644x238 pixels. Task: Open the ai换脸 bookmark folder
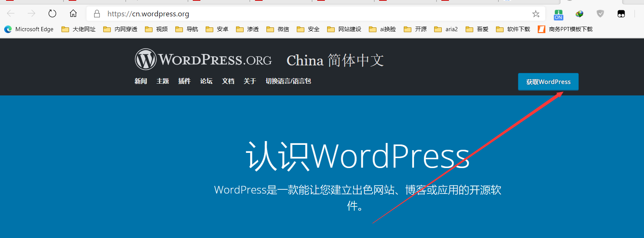tap(383, 29)
